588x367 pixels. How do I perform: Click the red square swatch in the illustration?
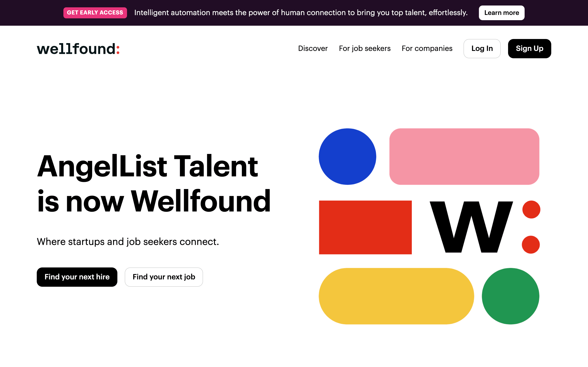365,228
